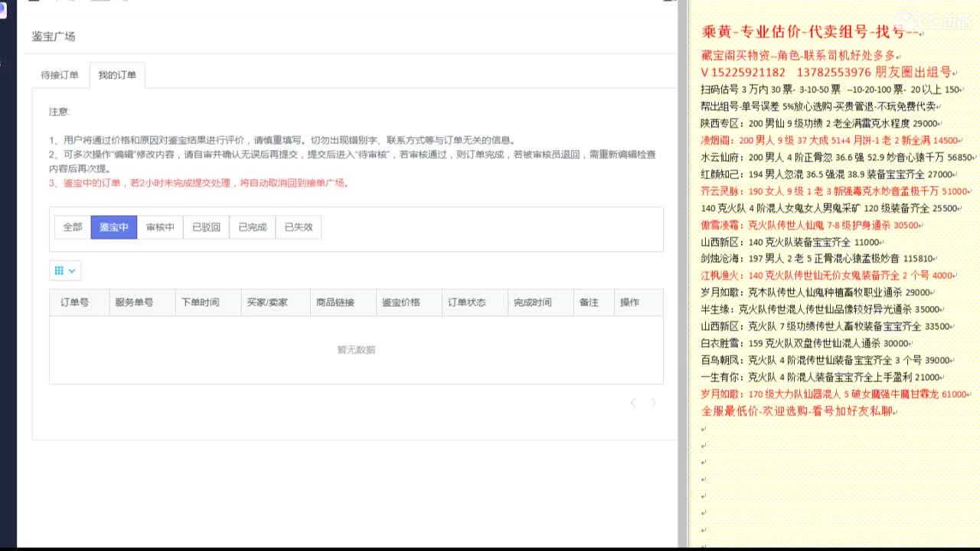
Task: Filter orders by 全部
Action: 73,227
